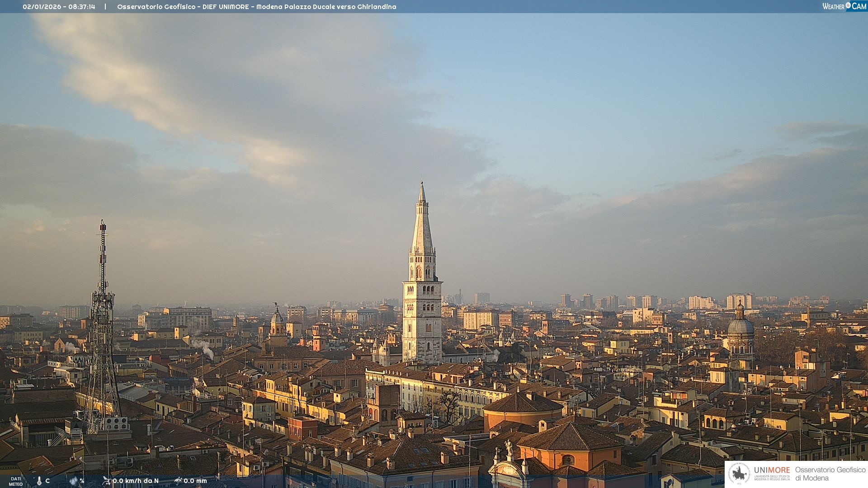Click the DATI METEO label
Viewport: 868px width, 488px height.
pos(15,481)
